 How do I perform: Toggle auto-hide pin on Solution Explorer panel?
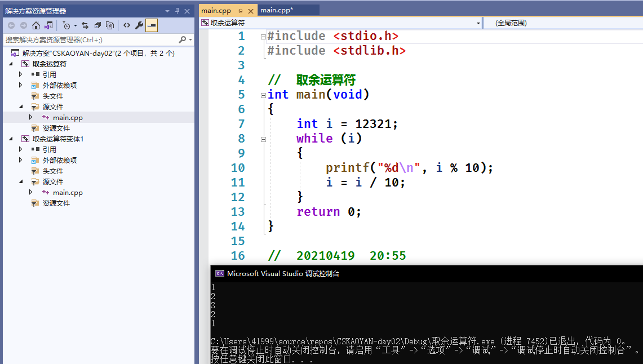pos(177,11)
